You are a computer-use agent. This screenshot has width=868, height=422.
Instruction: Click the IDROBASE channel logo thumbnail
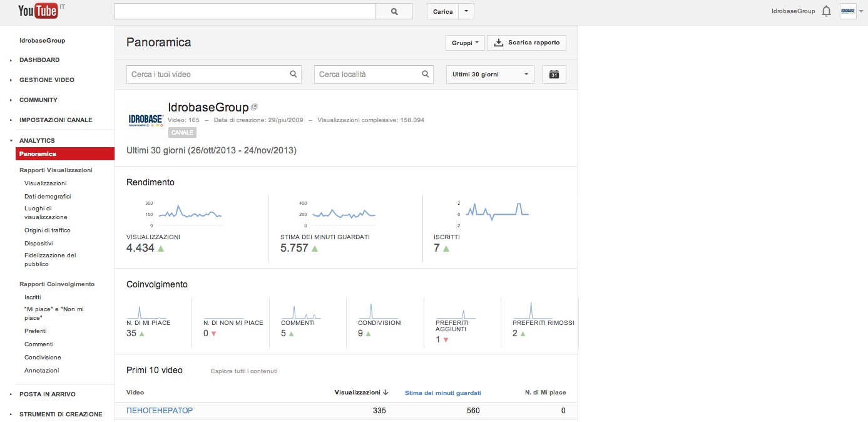pyautogui.click(x=145, y=120)
